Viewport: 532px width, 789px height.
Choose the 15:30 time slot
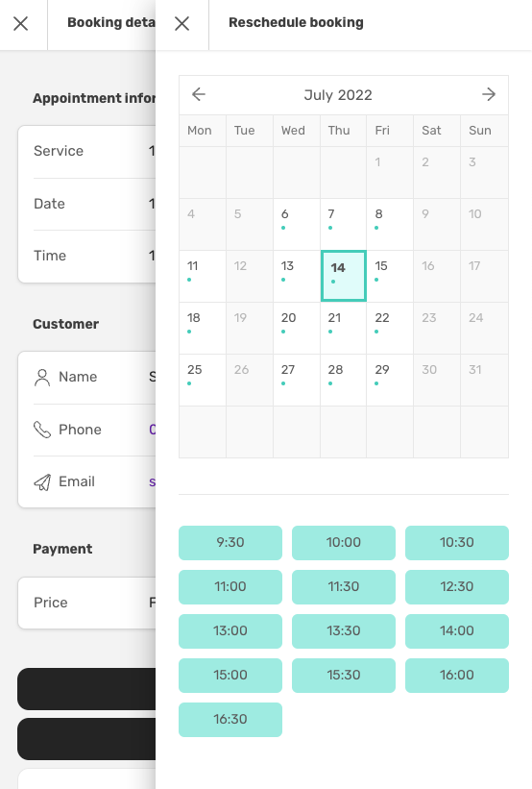pos(344,676)
